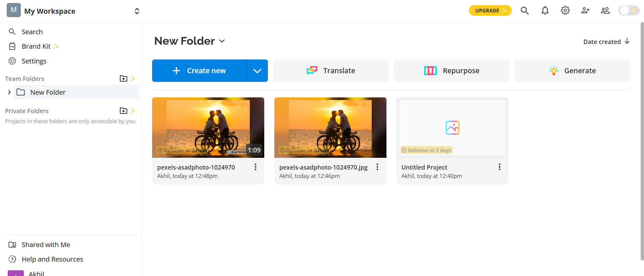Open team members icon
This screenshot has width=644, height=276.
click(605, 11)
